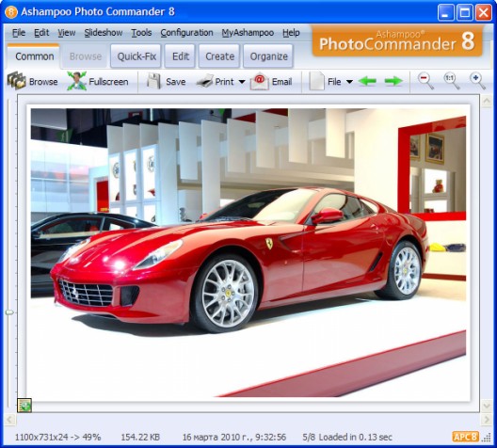Open the Configuration menu
Viewport: 497px width, 448px height.
pos(186,33)
